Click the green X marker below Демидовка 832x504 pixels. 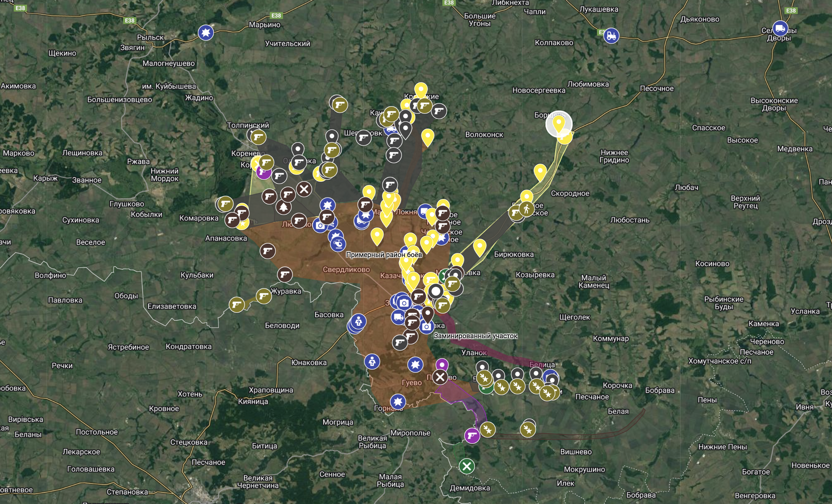(467, 467)
